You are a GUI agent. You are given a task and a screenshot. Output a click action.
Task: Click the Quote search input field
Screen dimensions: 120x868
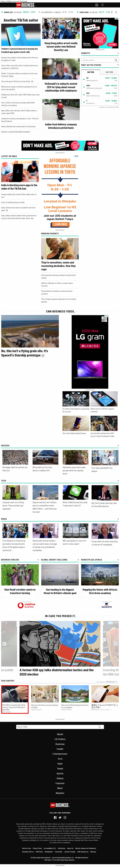point(98,60)
